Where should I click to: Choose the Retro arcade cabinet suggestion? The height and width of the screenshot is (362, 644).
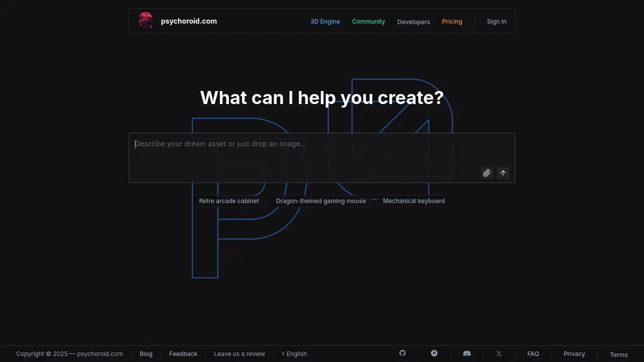pos(229,201)
